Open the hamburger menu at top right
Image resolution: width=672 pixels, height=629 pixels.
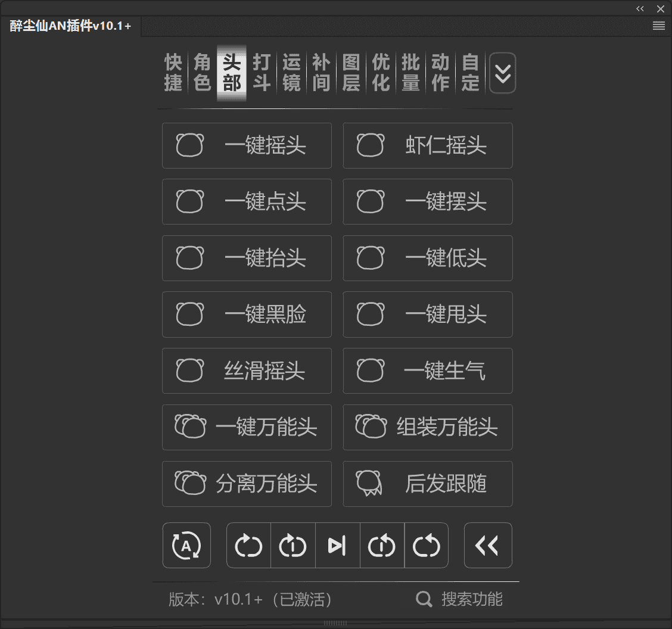[658, 26]
